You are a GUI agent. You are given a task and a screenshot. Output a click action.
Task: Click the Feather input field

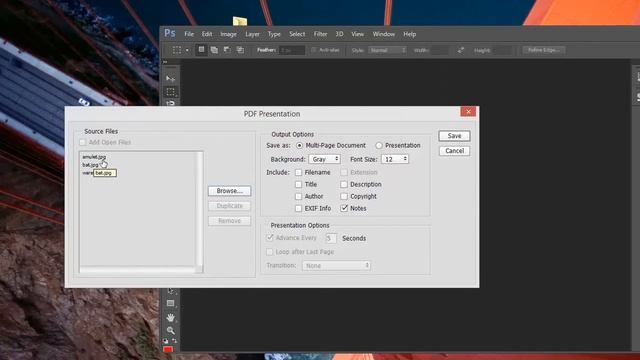(x=292, y=50)
